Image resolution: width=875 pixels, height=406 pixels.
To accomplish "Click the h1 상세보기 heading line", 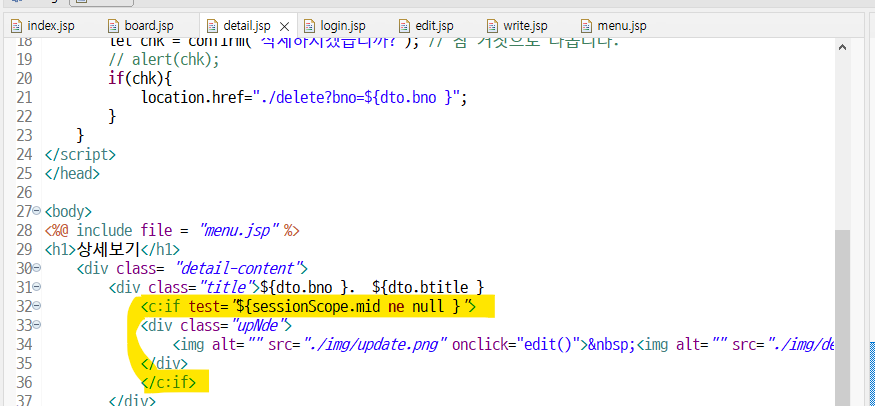I will click(x=112, y=249).
